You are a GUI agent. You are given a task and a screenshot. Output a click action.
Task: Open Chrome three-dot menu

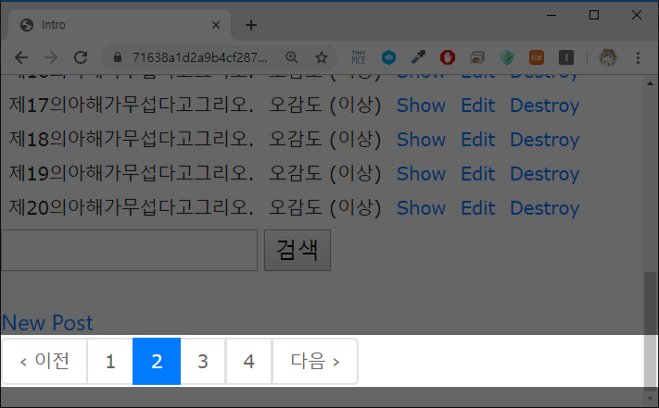pyautogui.click(x=638, y=58)
